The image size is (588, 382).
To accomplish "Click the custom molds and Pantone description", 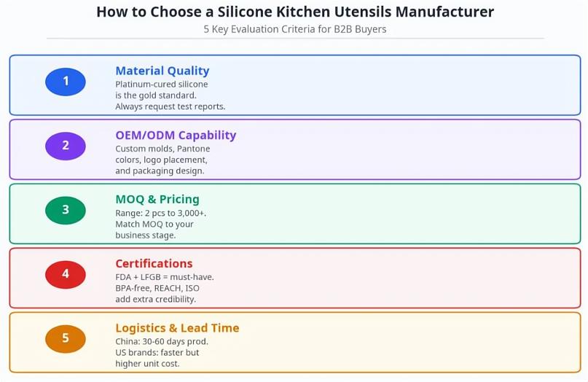I will point(161,149).
